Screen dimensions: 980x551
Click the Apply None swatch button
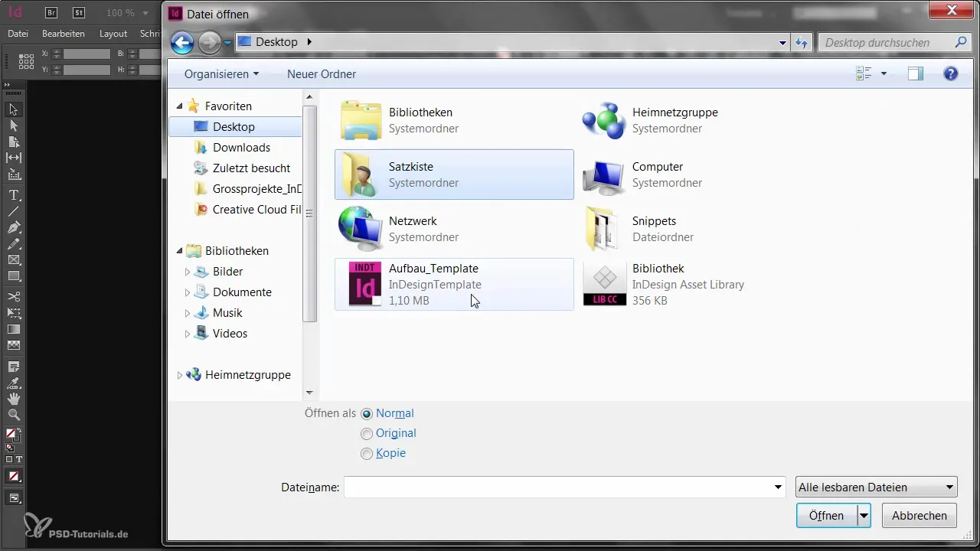(14, 476)
